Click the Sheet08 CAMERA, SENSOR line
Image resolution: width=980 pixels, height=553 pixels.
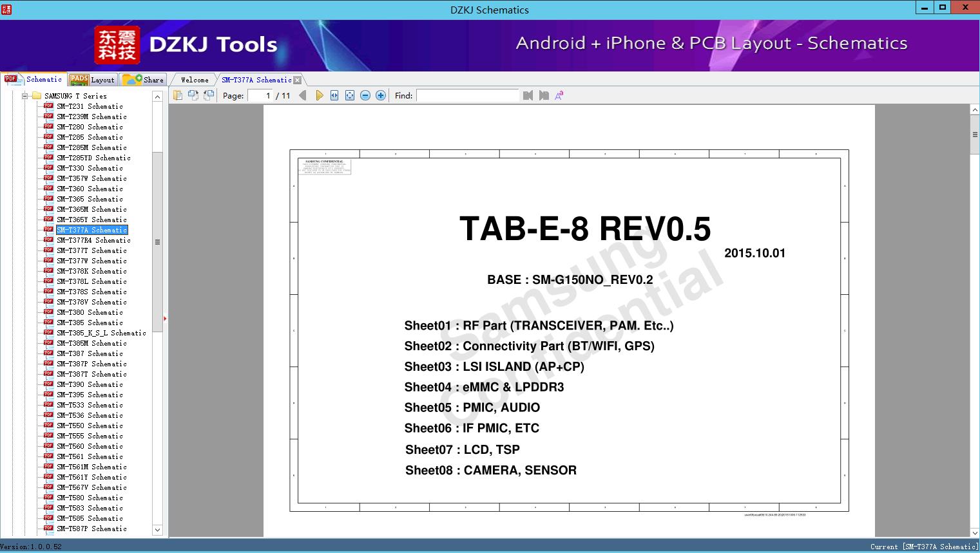pyautogui.click(x=491, y=470)
